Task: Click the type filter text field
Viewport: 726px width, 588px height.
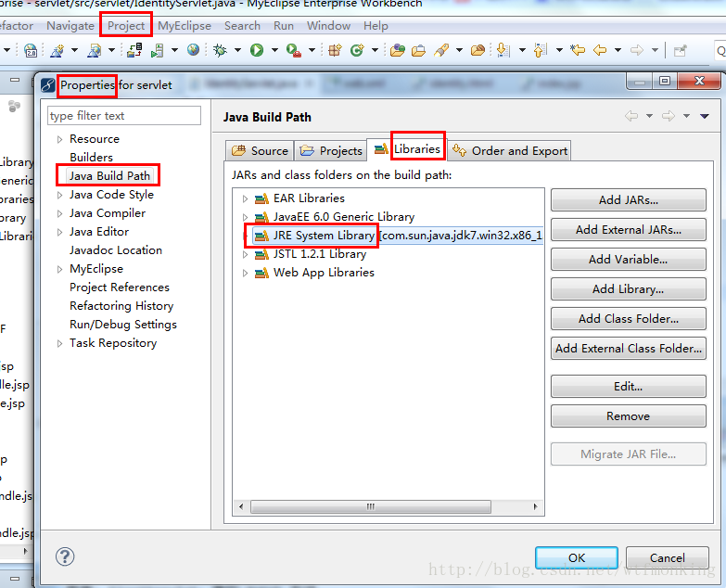Action: [x=124, y=116]
